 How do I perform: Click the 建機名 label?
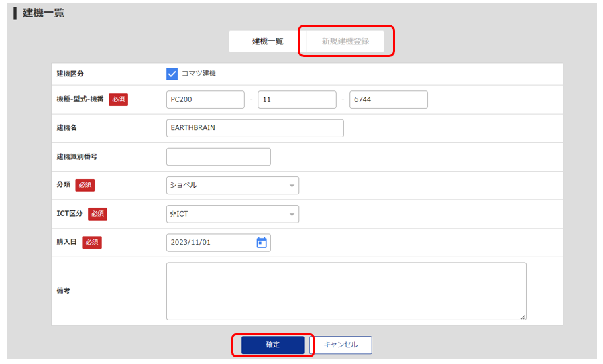click(x=67, y=127)
